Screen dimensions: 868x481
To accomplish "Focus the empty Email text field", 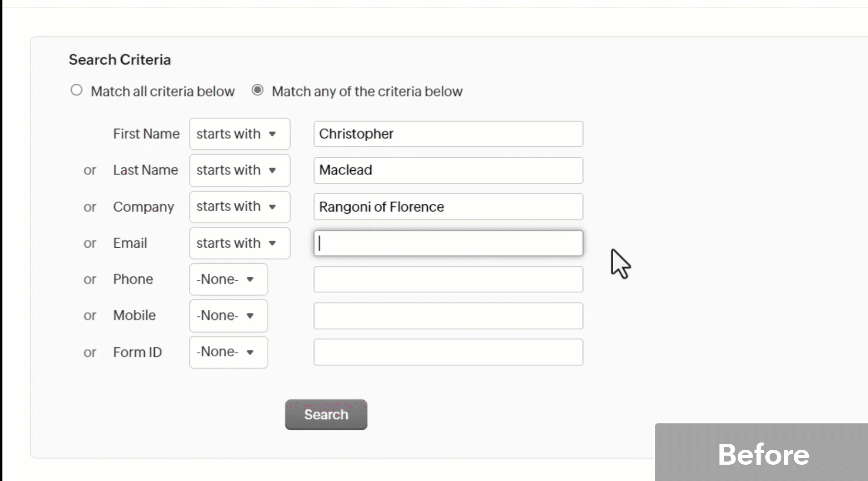I will point(448,243).
